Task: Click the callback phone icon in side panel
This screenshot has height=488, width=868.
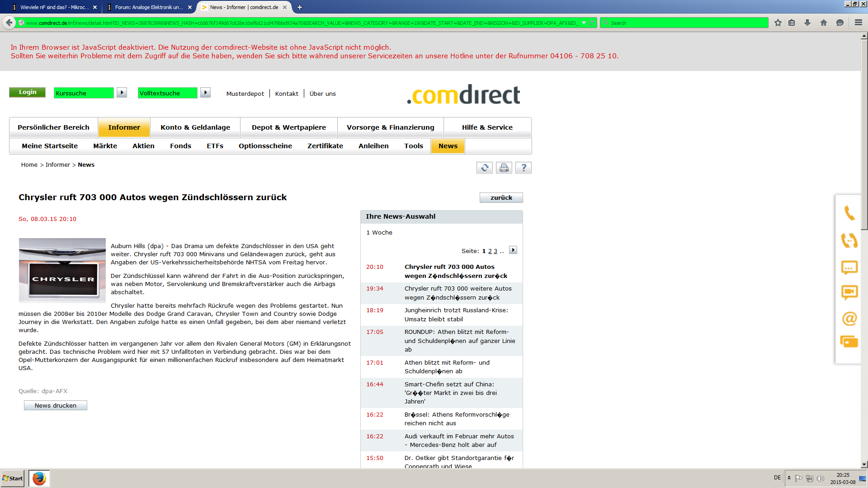Action: [x=849, y=240]
